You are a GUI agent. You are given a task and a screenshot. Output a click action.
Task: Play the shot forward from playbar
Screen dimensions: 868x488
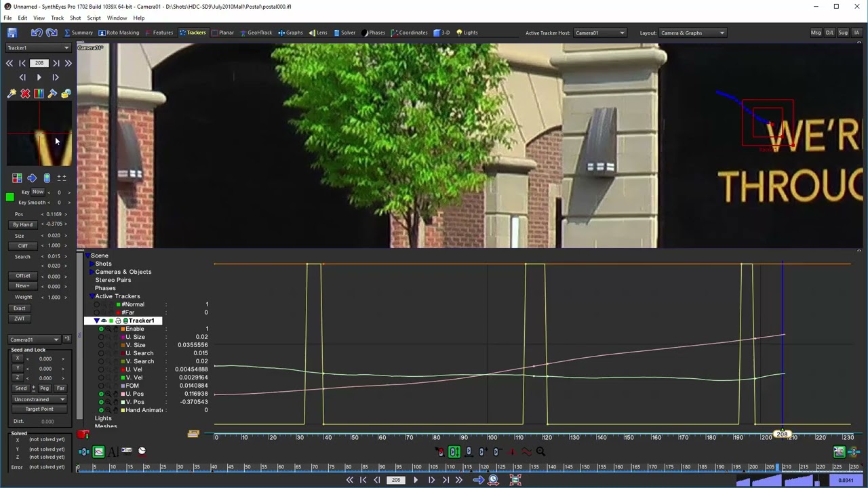tap(416, 480)
